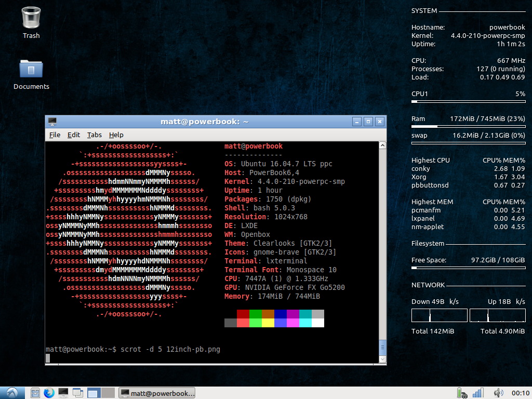Open the Trash desktop icon
Viewport: 532px width, 399px height.
coord(31,18)
